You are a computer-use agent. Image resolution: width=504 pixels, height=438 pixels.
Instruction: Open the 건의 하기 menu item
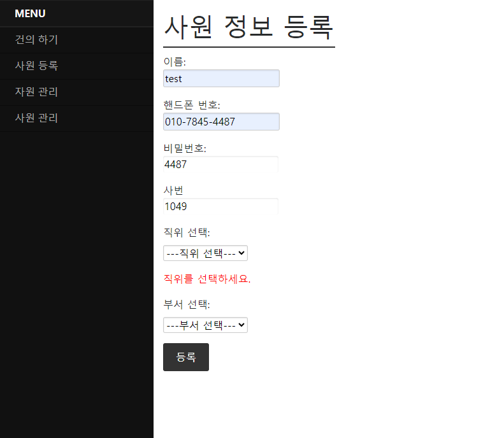(x=76, y=40)
